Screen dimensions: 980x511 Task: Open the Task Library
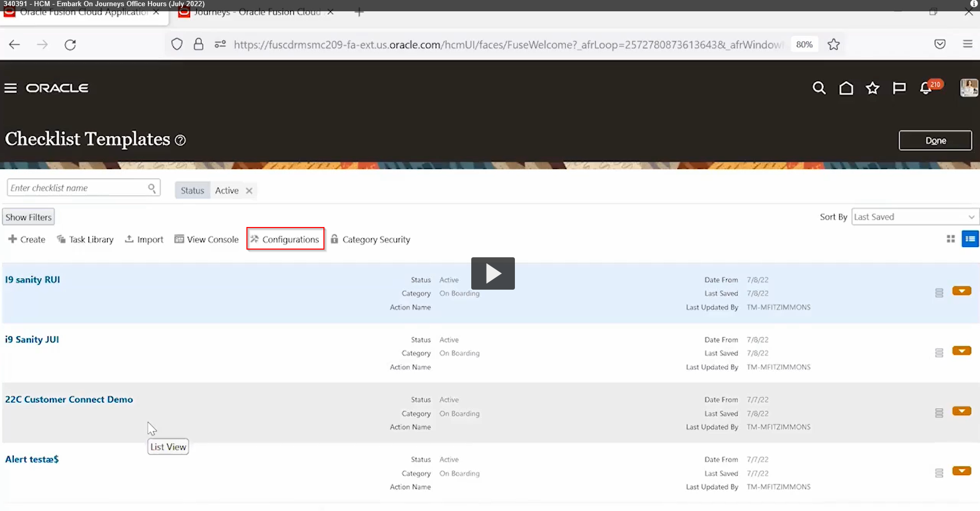[85, 239]
